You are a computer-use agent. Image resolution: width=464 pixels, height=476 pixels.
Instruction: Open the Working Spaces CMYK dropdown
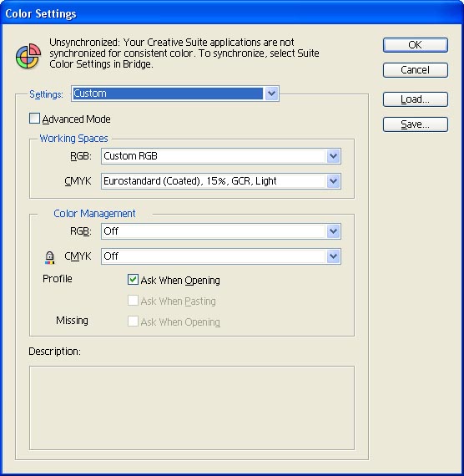coord(221,181)
